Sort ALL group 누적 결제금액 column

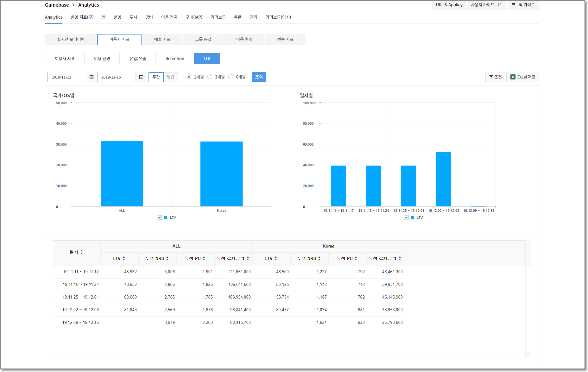click(x=248, y=258)
